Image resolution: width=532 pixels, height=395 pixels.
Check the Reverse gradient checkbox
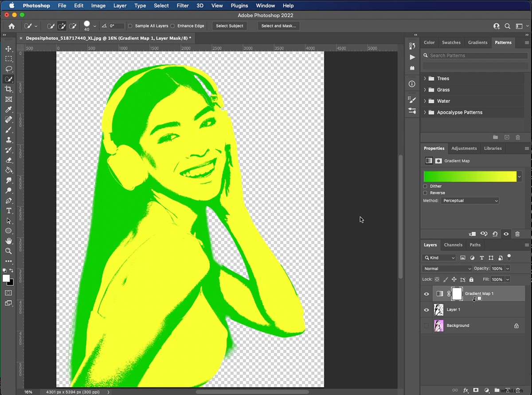[426, 193]
